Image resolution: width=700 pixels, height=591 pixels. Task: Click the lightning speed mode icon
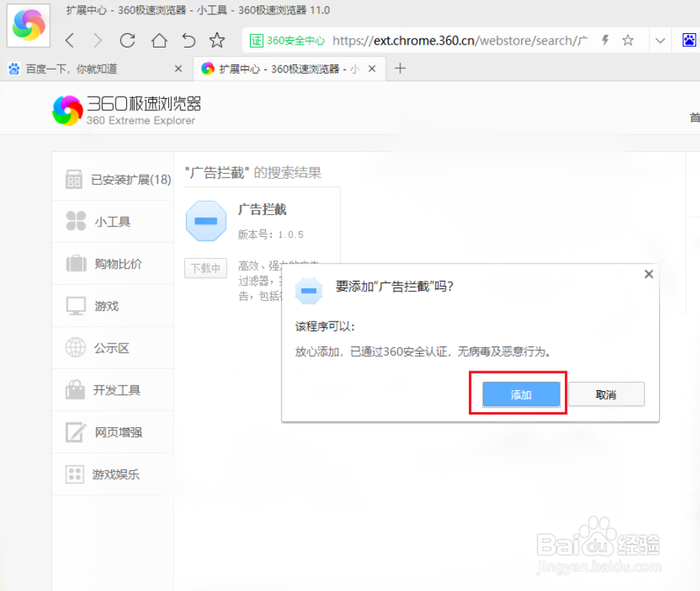click(x=606, y=41)
